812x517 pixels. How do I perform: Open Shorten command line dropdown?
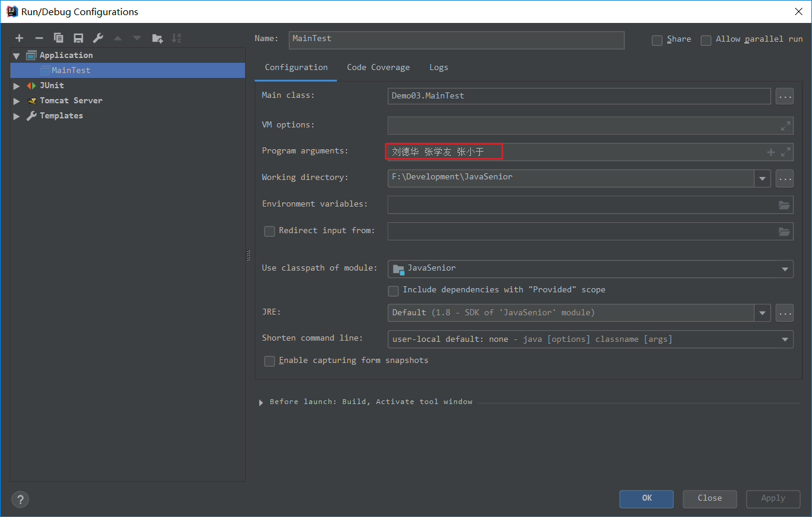[784, 339]
